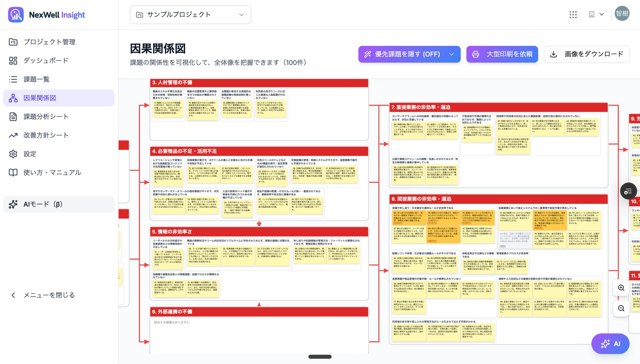Open the 課題一覧 list page
The image size is (640, 364).
tap(59, 79)
